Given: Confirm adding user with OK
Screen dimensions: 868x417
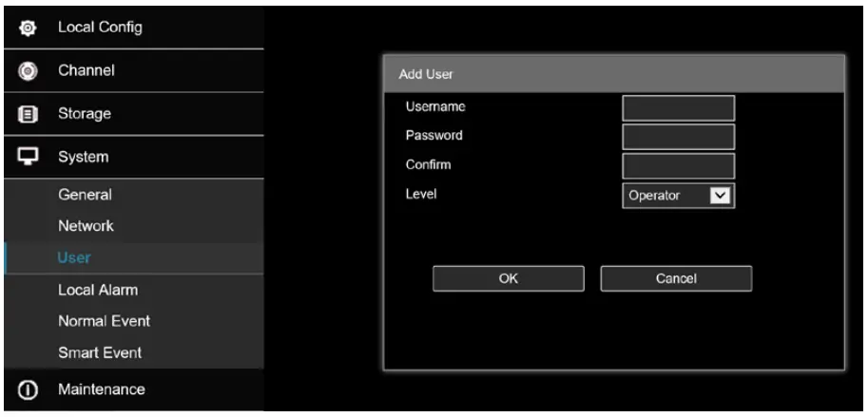Looking at the screenshot, I should 509,278.
